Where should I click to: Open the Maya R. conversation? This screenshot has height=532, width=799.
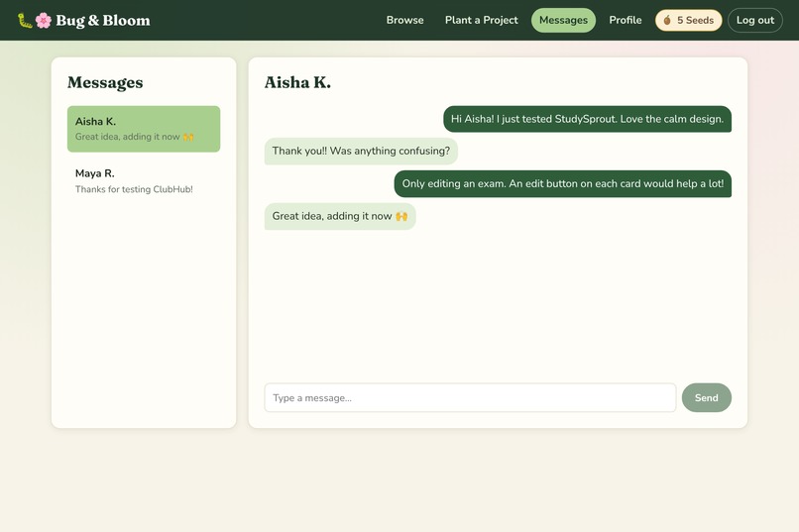[x=144, y=181]
